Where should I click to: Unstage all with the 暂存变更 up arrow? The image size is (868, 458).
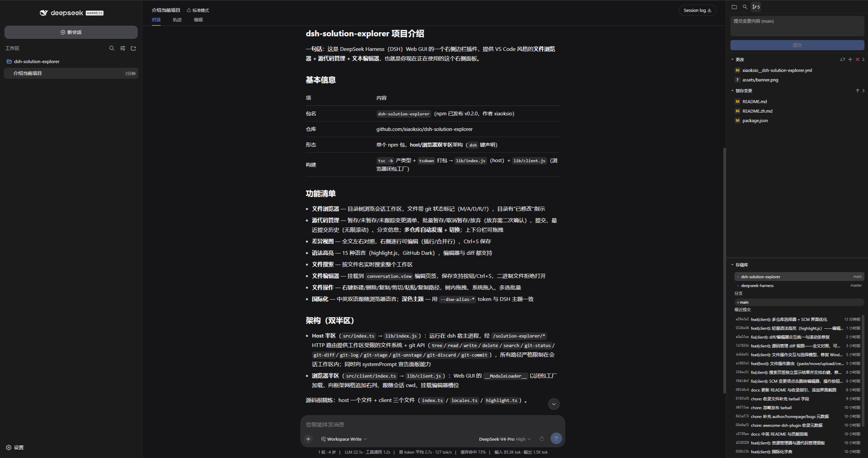[857, 91]
